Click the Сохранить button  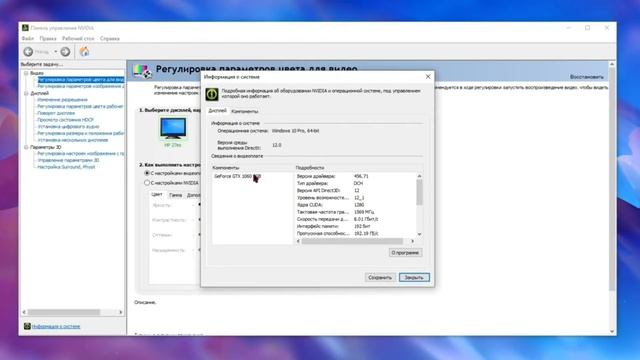[x=380, y=278]
